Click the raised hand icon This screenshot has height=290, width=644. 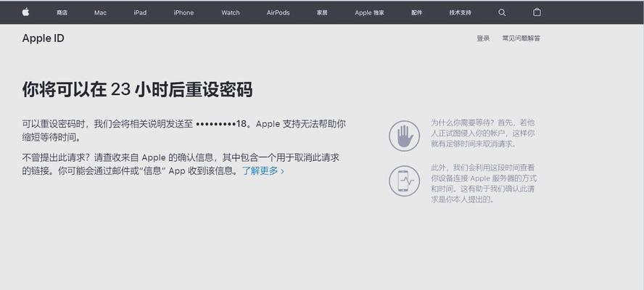(x=405, y=136)
